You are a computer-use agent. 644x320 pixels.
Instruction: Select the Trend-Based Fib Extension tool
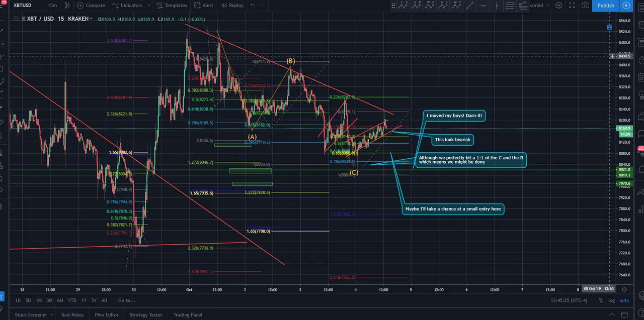(523, 6)
